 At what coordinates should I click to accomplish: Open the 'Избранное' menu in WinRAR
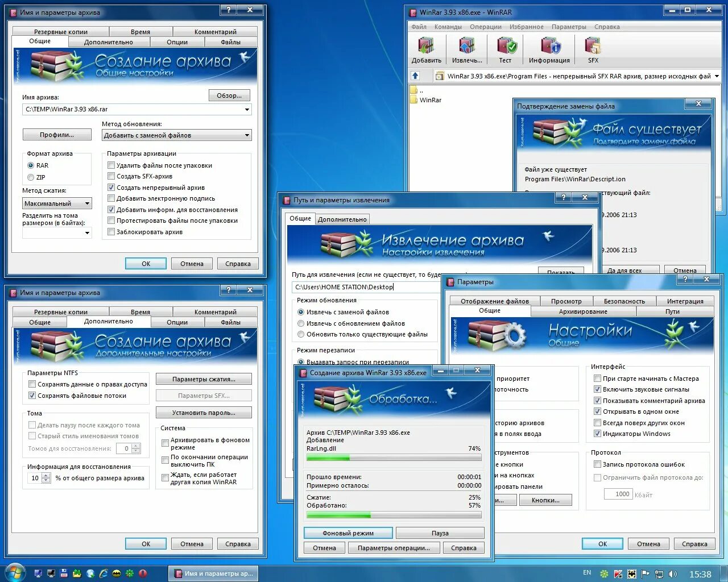tap(527, 27)
